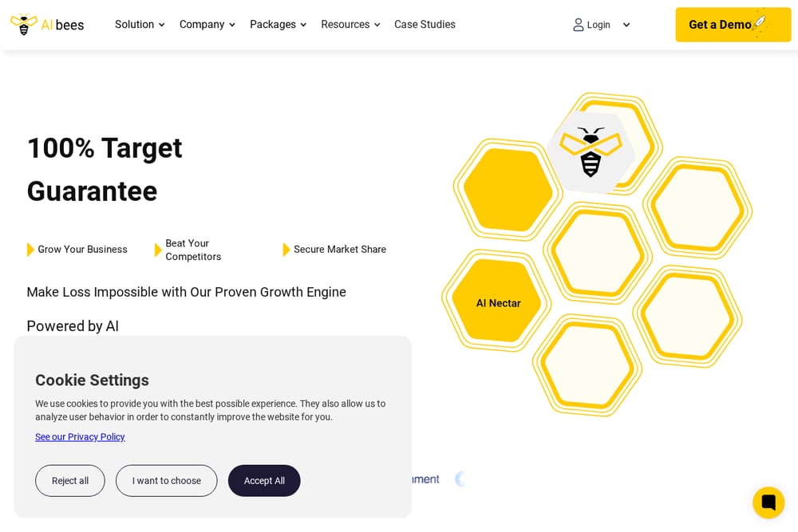Image resolution: width=798 pixels, height=532 pixels.
Task: Expand the Solution dropdown menu
Action: 140,25
